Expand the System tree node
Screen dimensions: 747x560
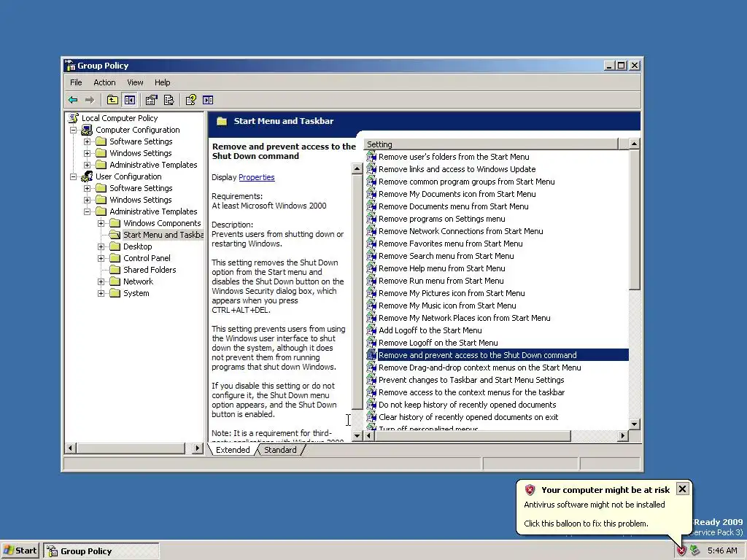101,293
